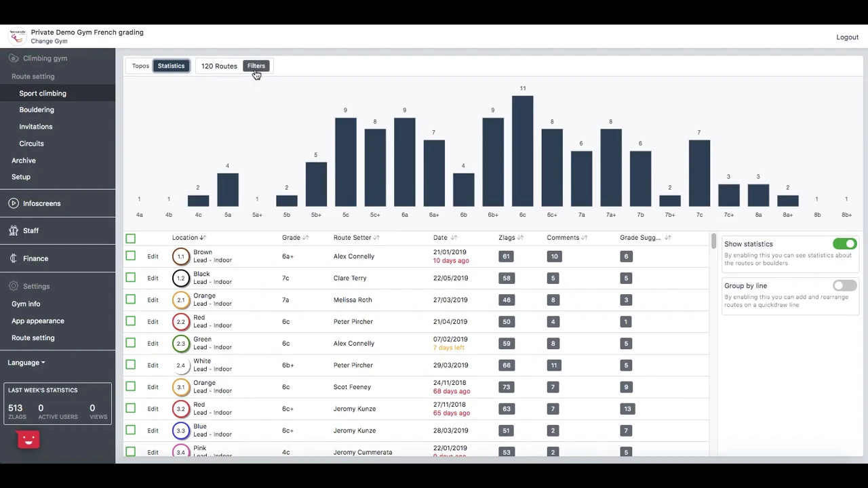Open Circuits in the sidebar

pyautogui.click(x=31, y=144)
